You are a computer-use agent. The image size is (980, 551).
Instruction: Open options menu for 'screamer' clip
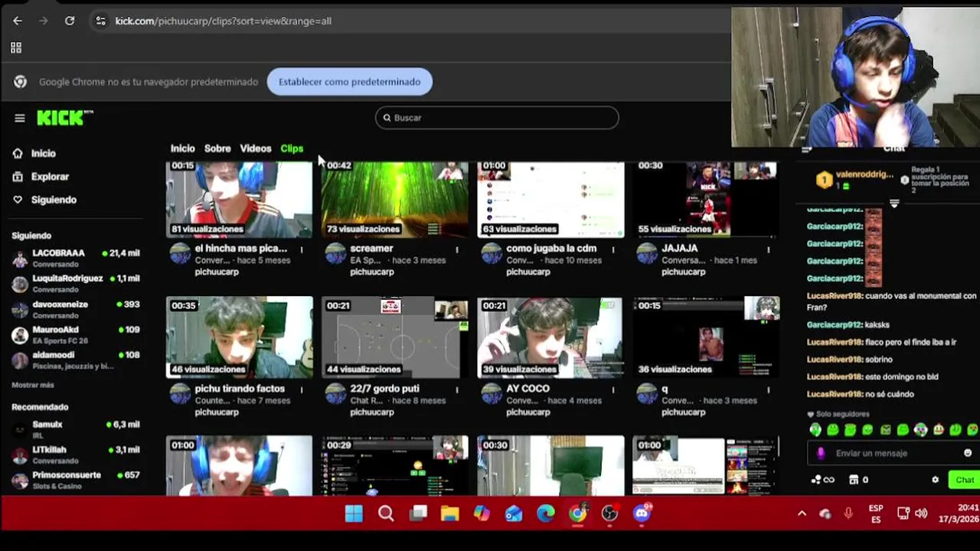coord(457,249)
